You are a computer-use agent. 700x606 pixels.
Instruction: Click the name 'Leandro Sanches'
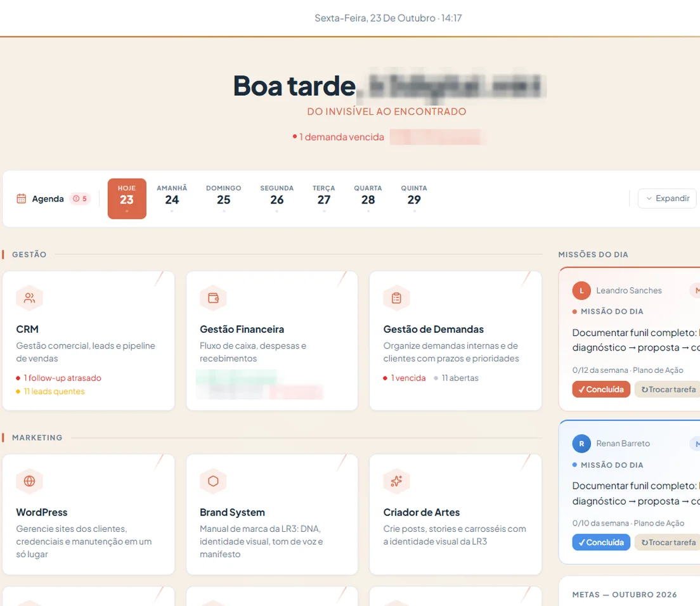629,290
